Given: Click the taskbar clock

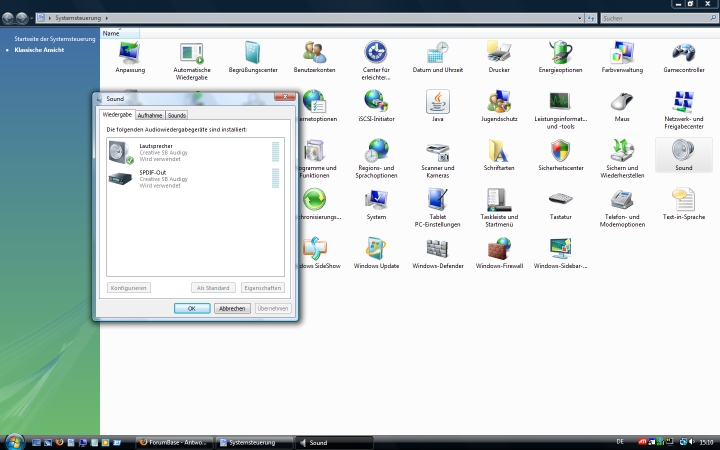Looking at the screenshot, I should pyautogui.click(x=706, y=442).
